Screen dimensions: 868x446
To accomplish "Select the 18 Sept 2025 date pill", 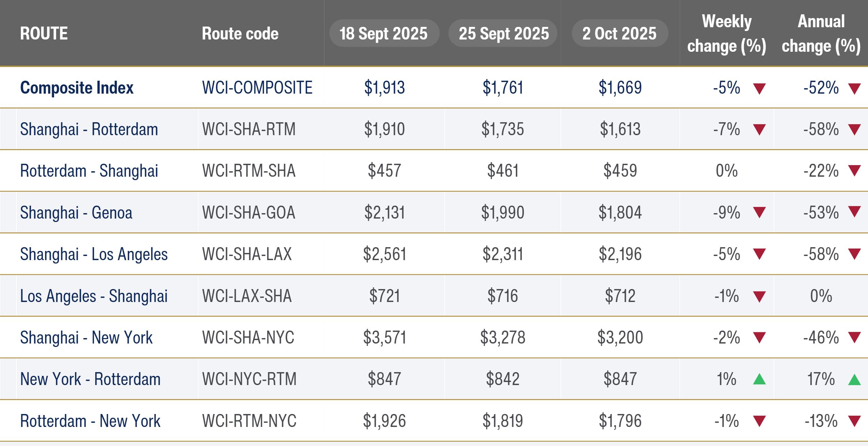I will 383,33.
